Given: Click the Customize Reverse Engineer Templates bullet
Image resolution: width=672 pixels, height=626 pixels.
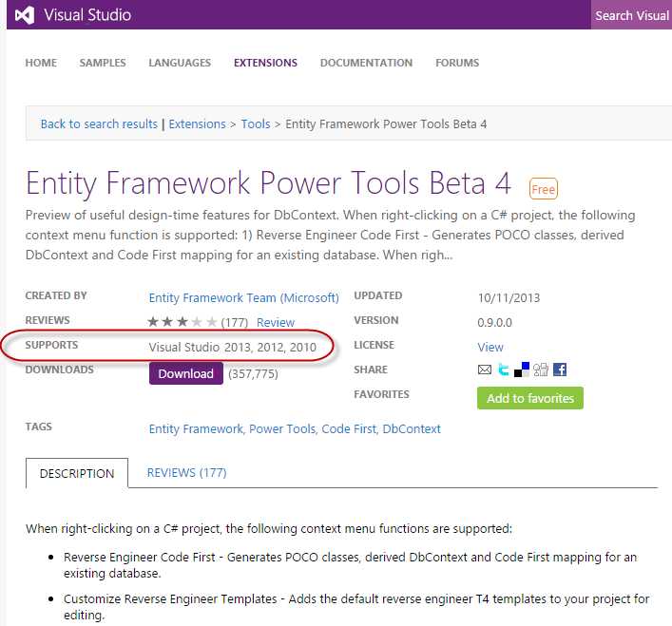Looking at the screenshot, I should (356, 607).
